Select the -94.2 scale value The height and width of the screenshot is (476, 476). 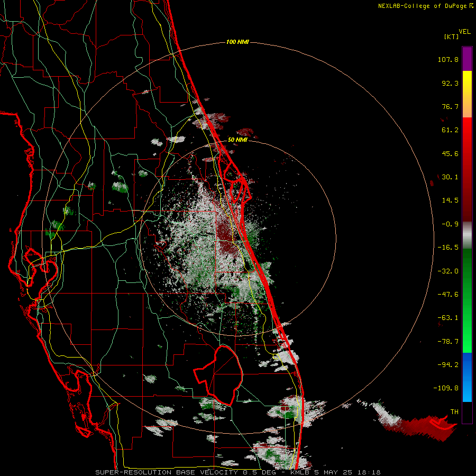pos(448,364)
